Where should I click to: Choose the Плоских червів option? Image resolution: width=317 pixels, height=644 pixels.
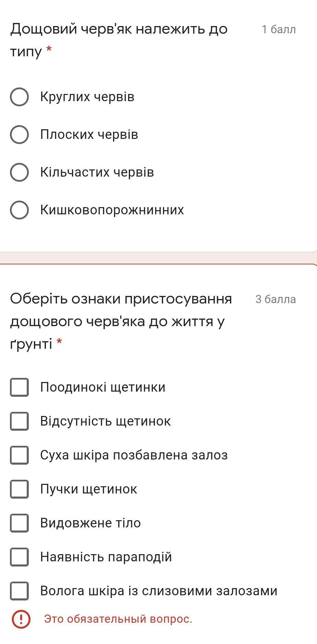pos(19,134)
